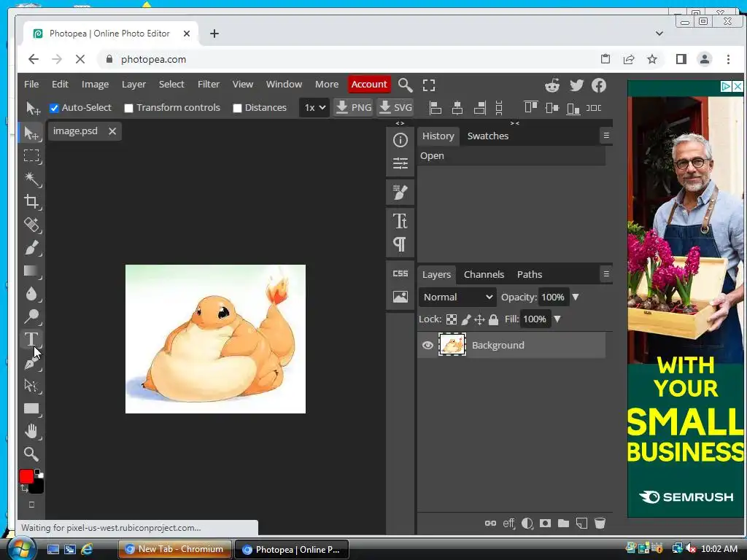
Task: Toggle lock position icon
Action: [x=480, y=319]
